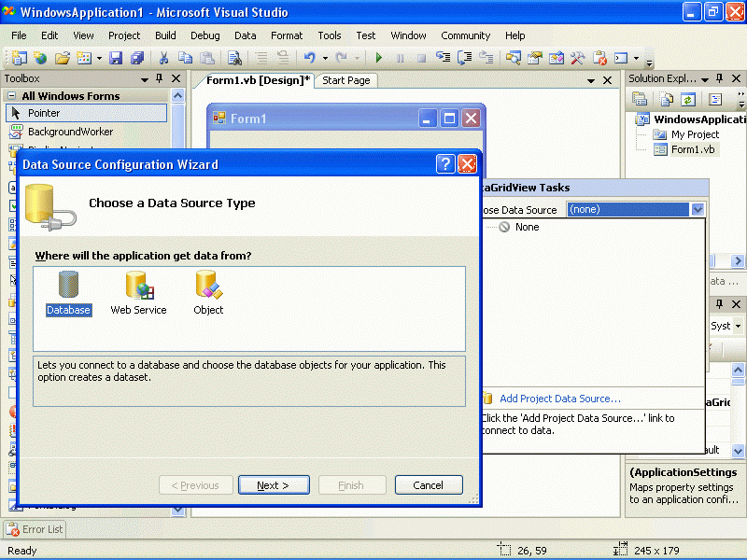Open the Error List toolbar icon

point(599,58)
